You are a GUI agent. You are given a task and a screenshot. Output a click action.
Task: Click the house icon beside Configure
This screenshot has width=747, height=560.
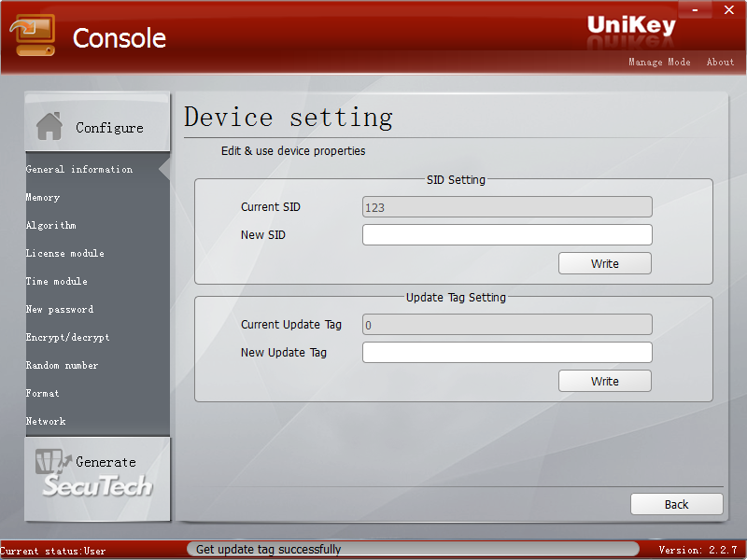49,127
